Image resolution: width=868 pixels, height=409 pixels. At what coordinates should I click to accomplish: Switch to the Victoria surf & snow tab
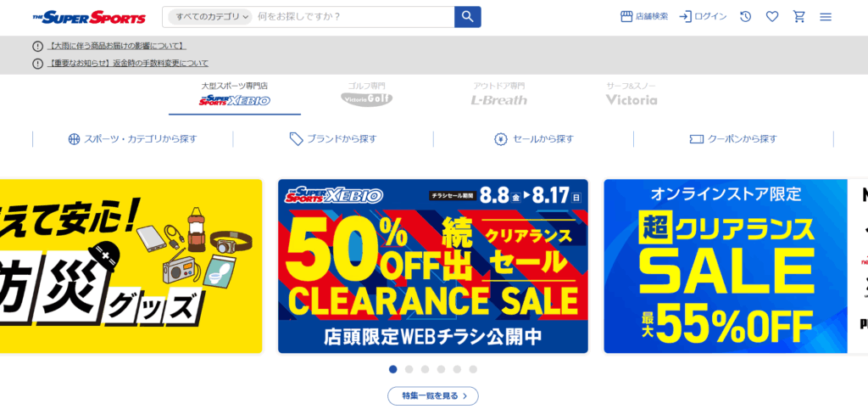(x=631, y=95)
